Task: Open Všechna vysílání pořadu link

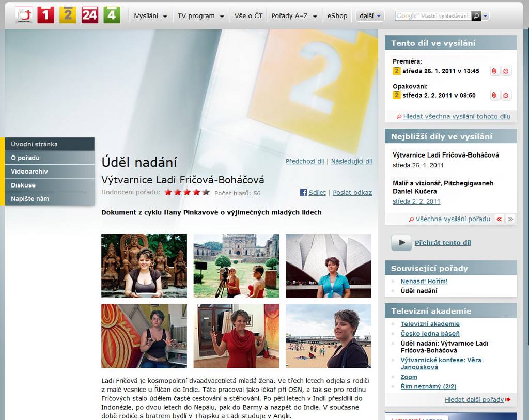Action: click(x=453, y=219)
